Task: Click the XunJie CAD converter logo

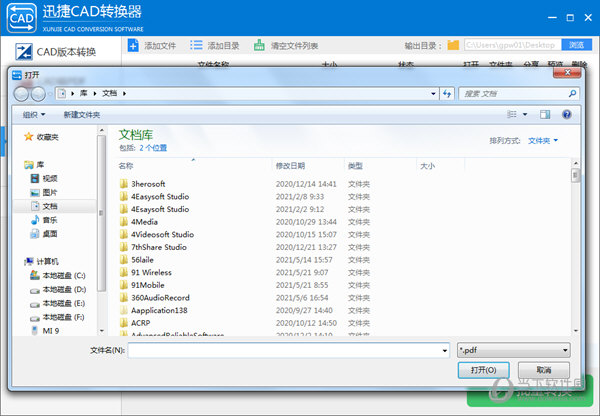Action: (22, 18)
